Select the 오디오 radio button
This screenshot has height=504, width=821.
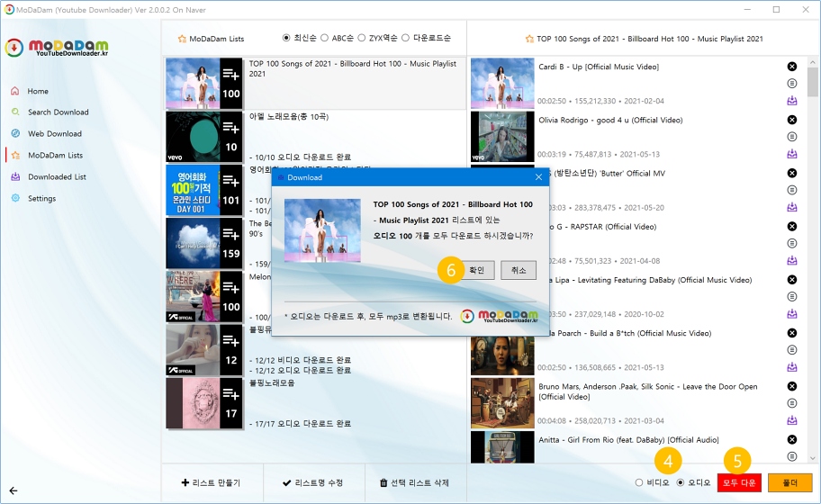pyautogui.click(x=681, y=482)
